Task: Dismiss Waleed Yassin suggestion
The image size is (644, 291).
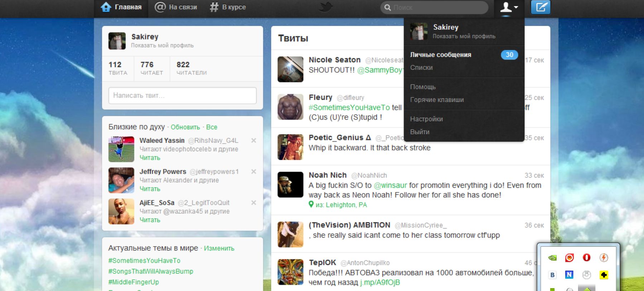Action: [x=253, y=140]
